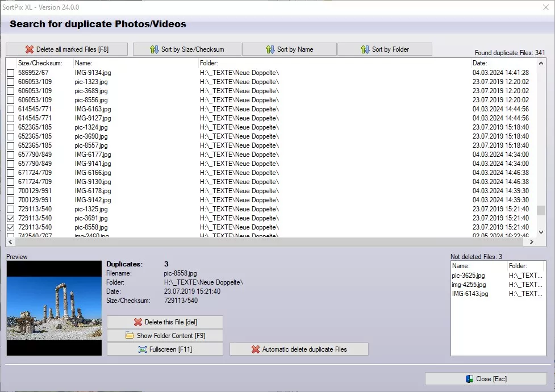Screen dimensions: 555x392
Task: Tick the checkbox for pic-1325.jpg
Action: point(10,209)
